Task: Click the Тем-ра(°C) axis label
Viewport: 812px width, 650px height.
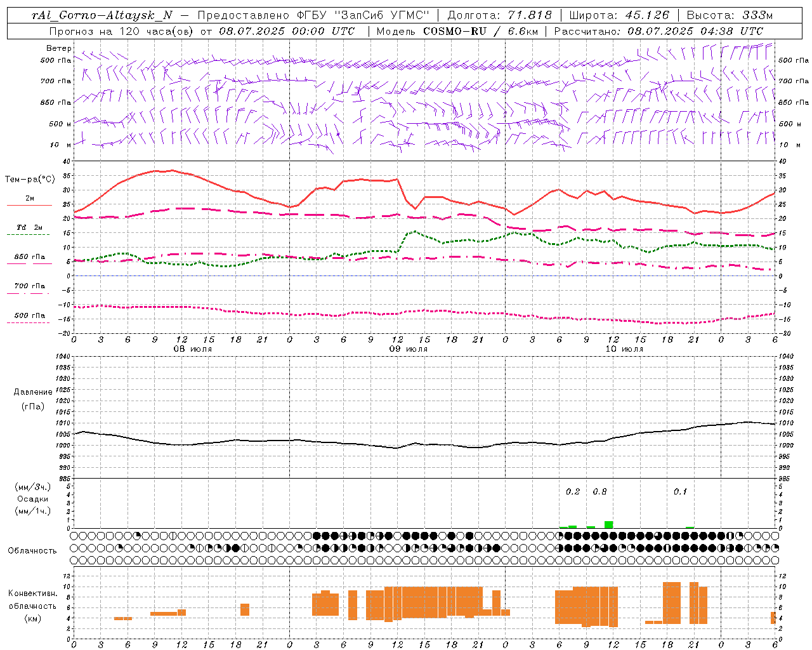Action: tap(30, 180)
